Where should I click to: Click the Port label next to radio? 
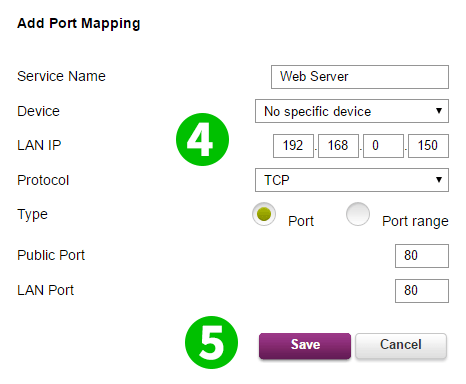point(301,221)
